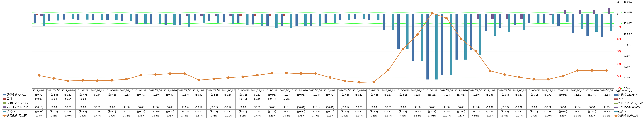644x118 pixels.
Task: Select the ($3.27) 投資CF cell
Action: [x=475, y=112]
